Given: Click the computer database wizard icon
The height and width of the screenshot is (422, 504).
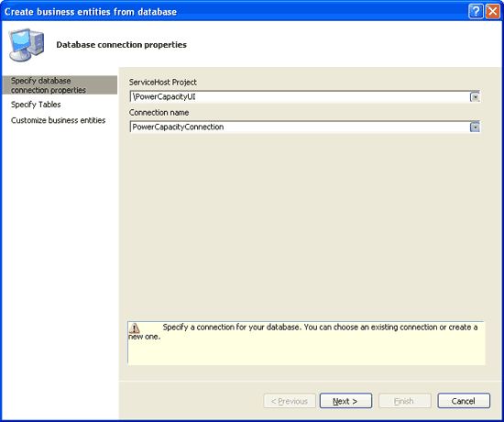Looking at the screenshot, I should 27,45.
